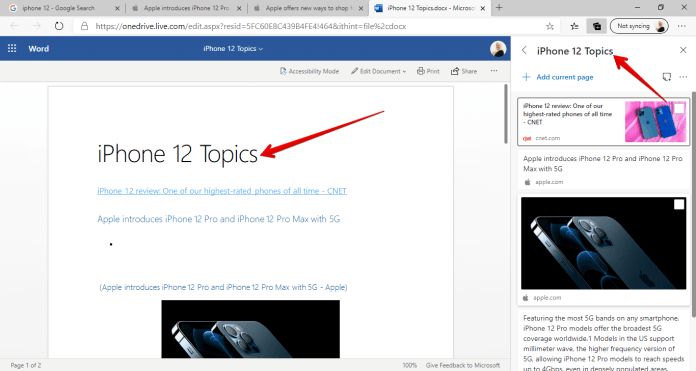Viewport: 696px width, 371px height.
Task: Select the iPhone 12 Topics.docx tab
Action: 431,8
